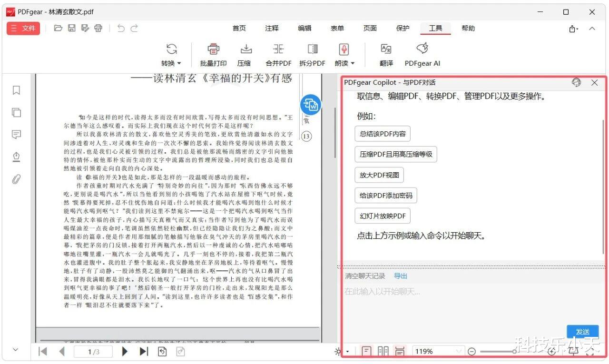Jump to the last page
This screenshot has height=364, width=609.
pyautogui.click(x=144, y=352)
